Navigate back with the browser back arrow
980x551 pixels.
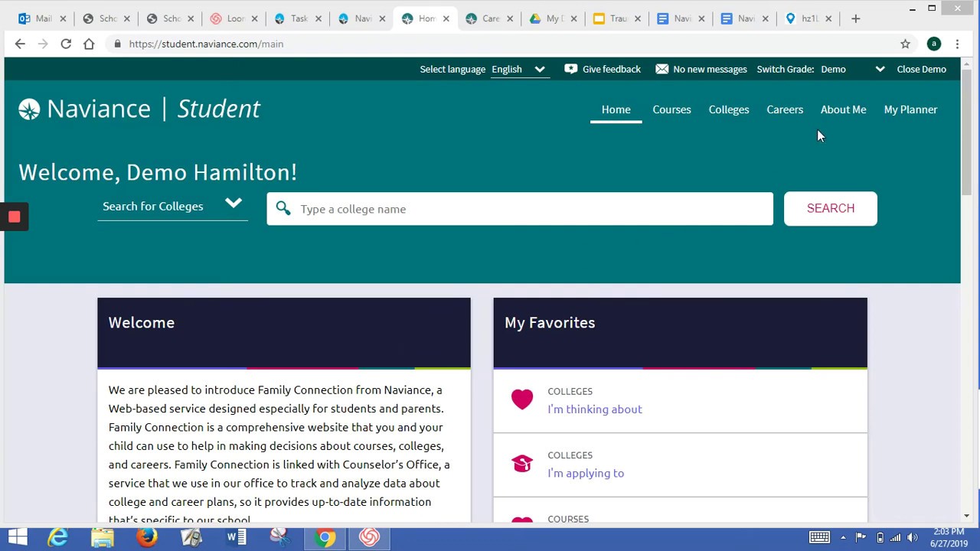point(20,44)
